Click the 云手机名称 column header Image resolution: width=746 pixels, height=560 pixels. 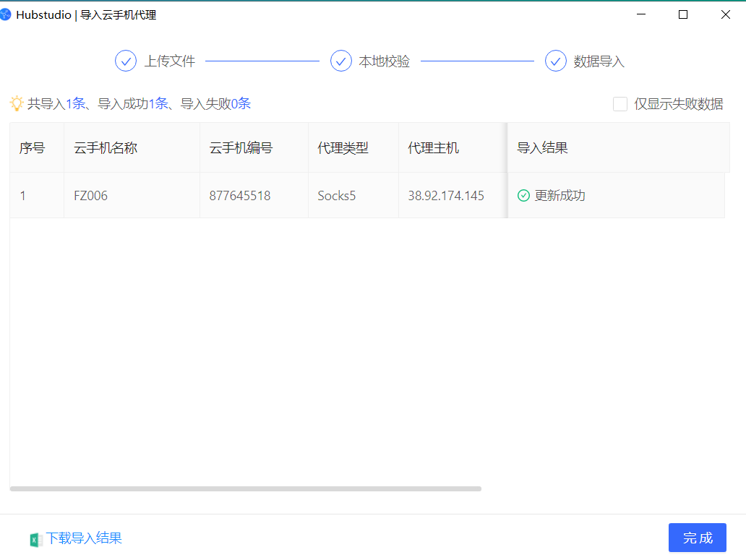point(106,148)
